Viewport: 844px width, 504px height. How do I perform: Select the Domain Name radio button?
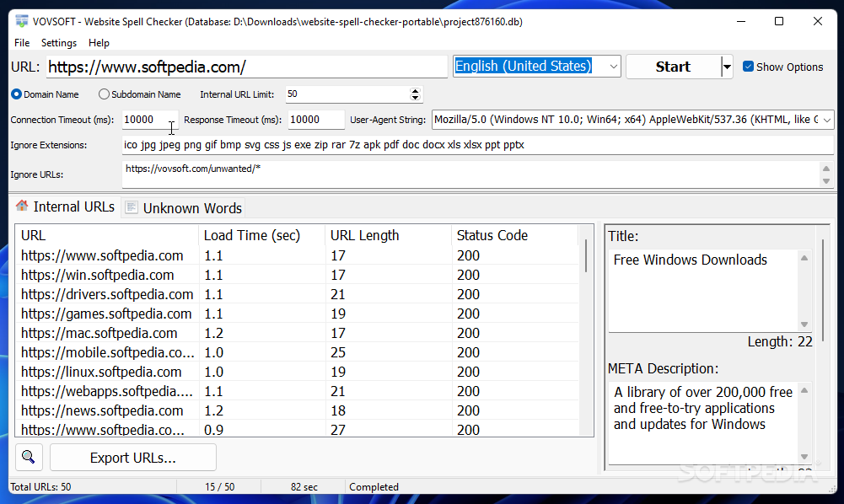(16, 94)
